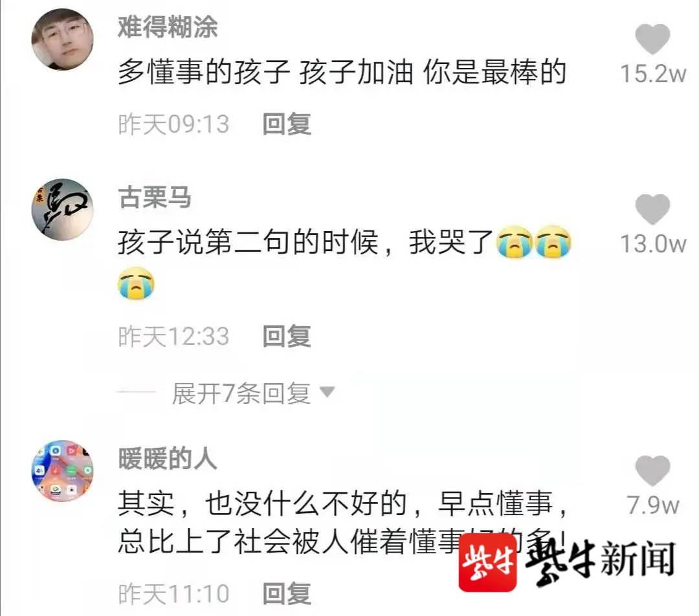Screen dimensions: 699x616
Task: Open 难得糊涂's profile avatar
Action: (62, 39)
